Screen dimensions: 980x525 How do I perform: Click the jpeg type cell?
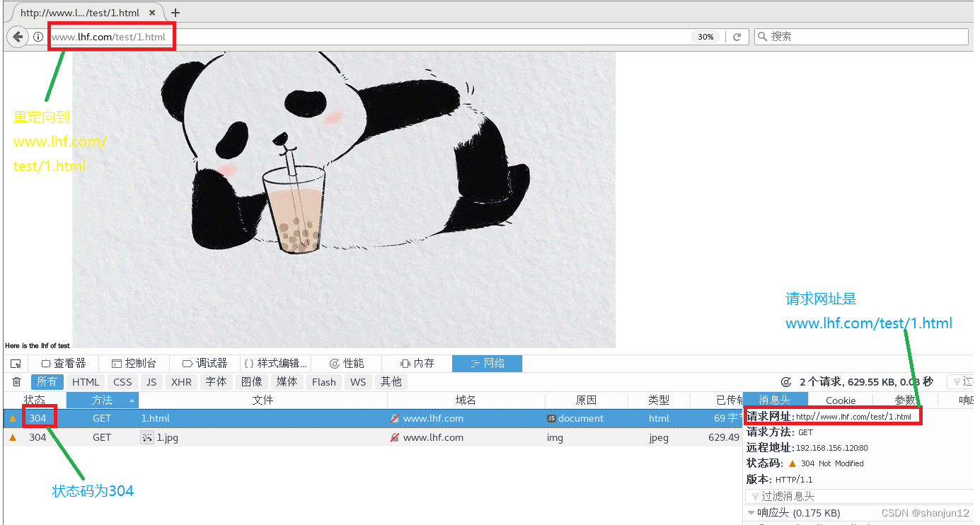point(659,437)
